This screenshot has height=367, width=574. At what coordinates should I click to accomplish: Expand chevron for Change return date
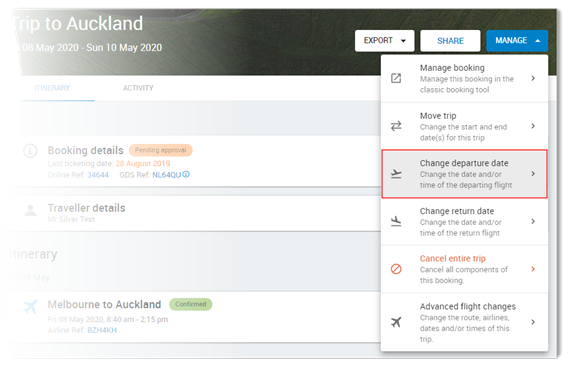[x=533, y=221]
